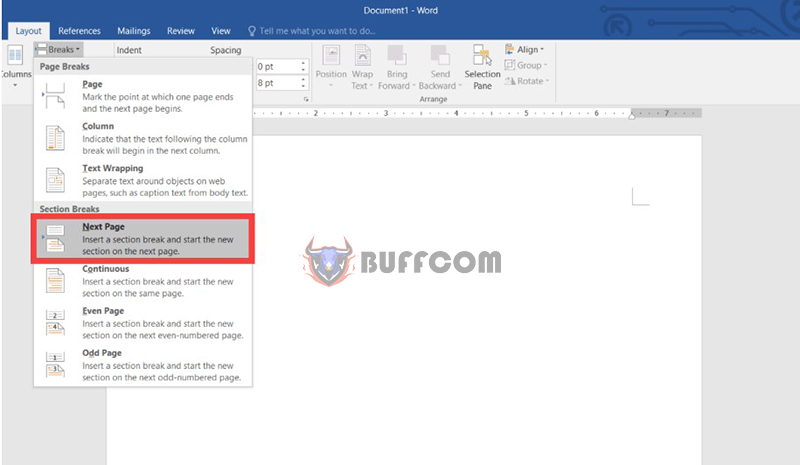Insert a Next Page section break
Screen dimensions: 800x465
[143, 238]
